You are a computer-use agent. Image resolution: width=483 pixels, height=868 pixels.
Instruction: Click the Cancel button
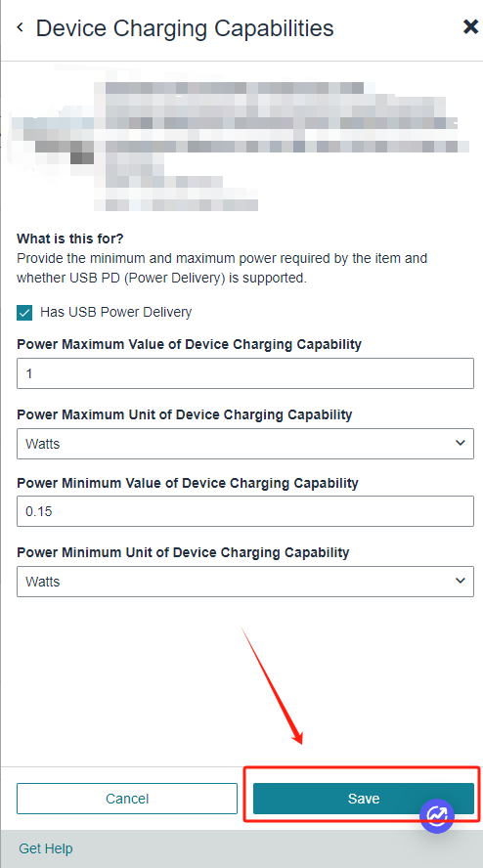(x=127, y=799)
